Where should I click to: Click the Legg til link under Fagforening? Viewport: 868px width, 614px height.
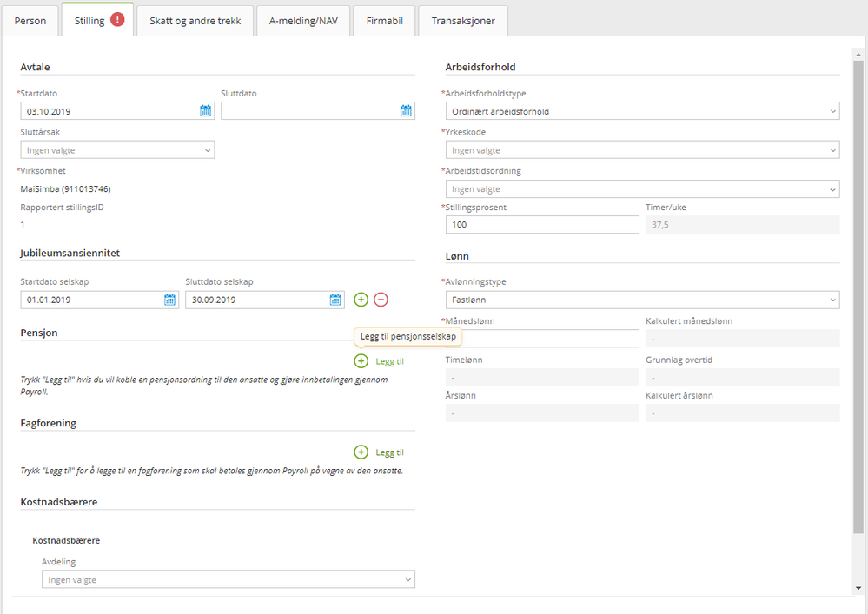tap(389, 452)
